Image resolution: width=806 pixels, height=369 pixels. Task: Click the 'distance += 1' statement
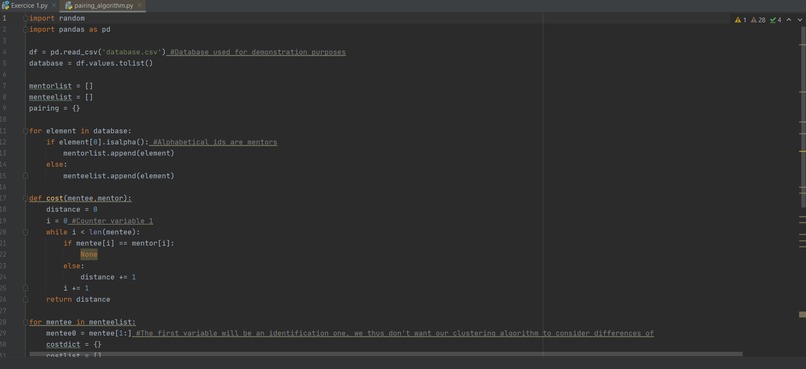click(108, 277)
